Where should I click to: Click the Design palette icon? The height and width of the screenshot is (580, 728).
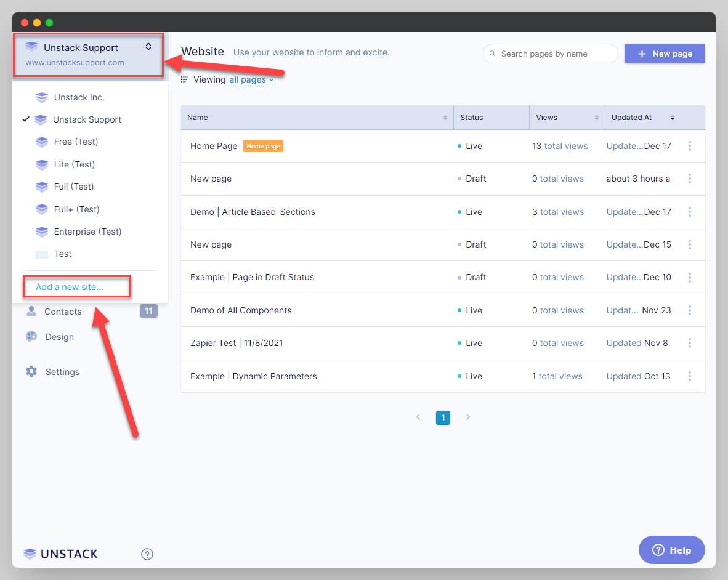(x=31, y=336)
